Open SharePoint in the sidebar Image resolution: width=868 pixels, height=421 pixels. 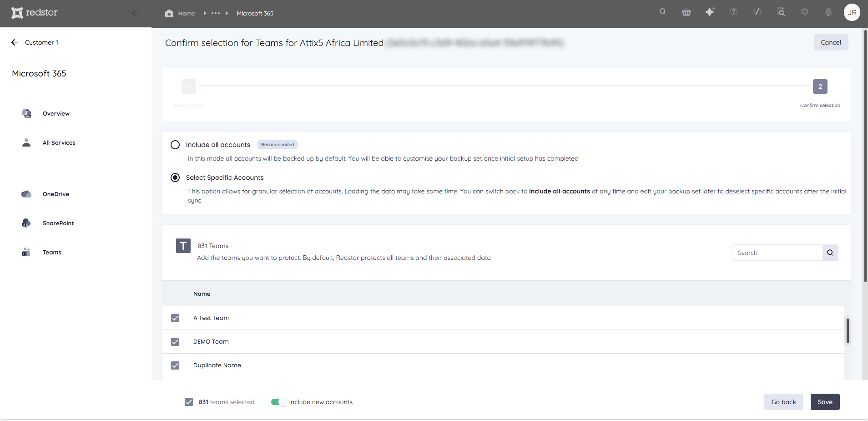(58, 223)
